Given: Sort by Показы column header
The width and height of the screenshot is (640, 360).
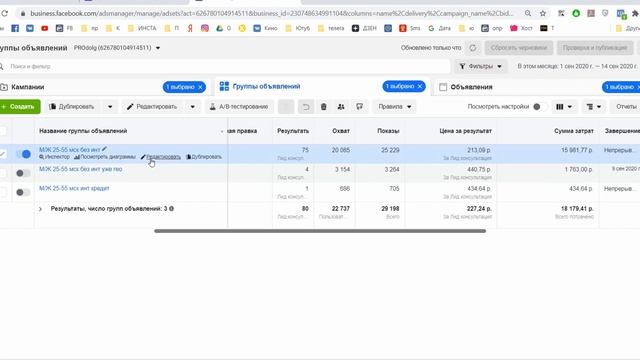Looking at the screenshot, I should 388,131.
